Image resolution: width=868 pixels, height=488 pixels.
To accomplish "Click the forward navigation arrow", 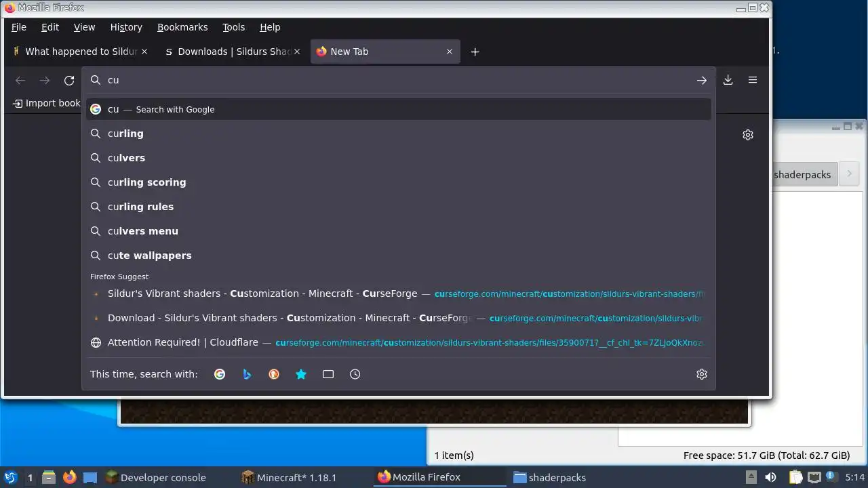I will tap(45, 80).
